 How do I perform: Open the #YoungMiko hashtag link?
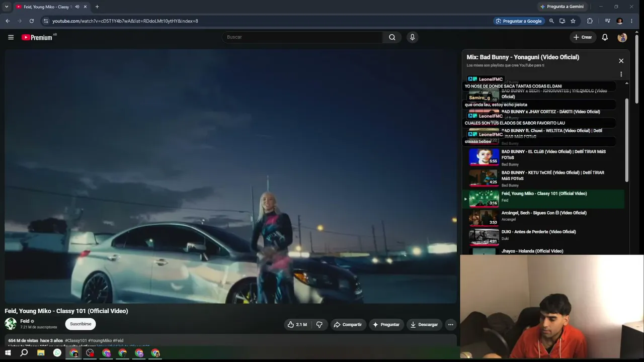tap(99, 341)
